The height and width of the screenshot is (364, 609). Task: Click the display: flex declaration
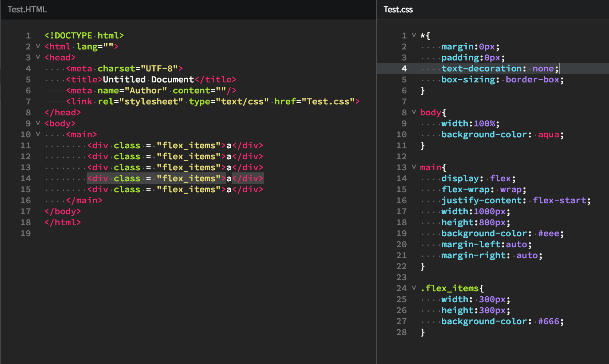pyautogui.click(x=478, y=178)
